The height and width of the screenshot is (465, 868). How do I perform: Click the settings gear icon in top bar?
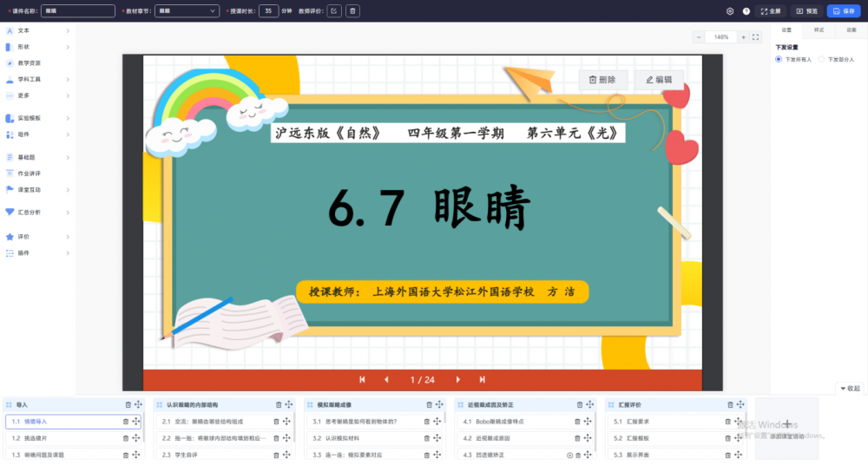[730, 11]
